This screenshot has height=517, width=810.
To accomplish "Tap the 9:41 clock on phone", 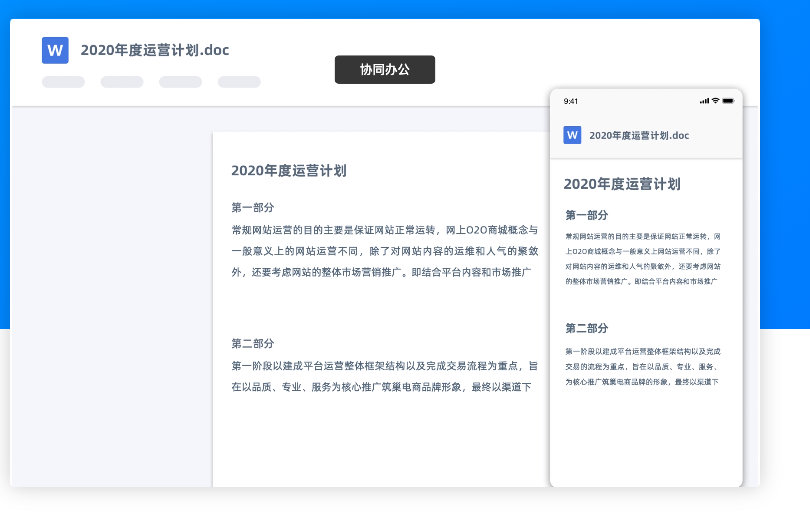I will 571,101.
